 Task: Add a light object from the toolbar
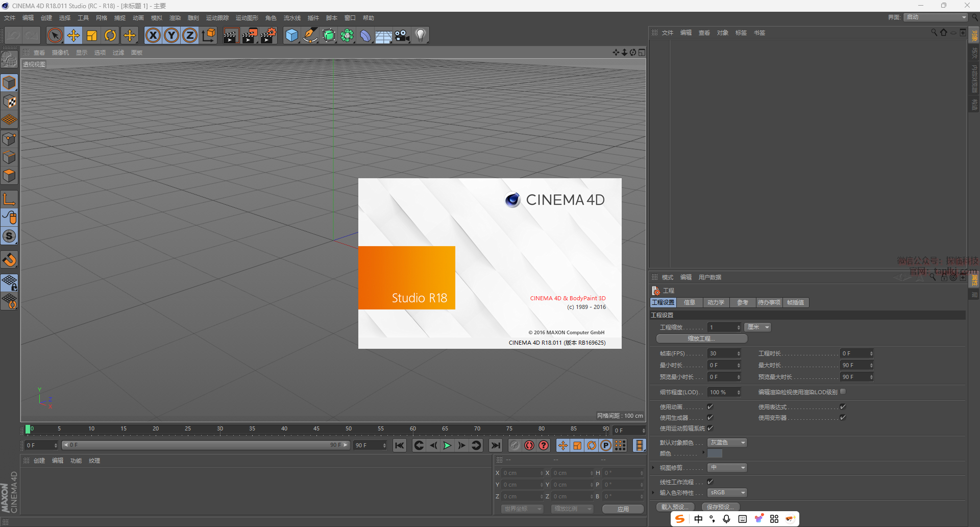point(420,35)
